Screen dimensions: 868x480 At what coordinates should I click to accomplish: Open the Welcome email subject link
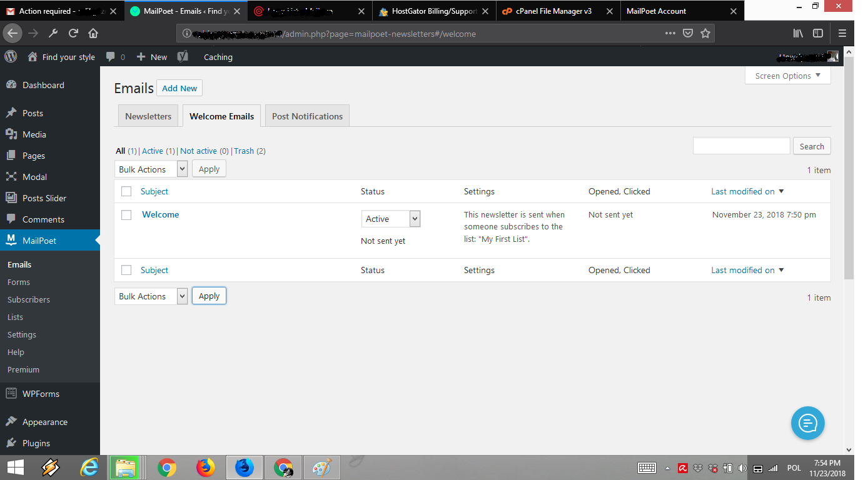coord(161,214)
